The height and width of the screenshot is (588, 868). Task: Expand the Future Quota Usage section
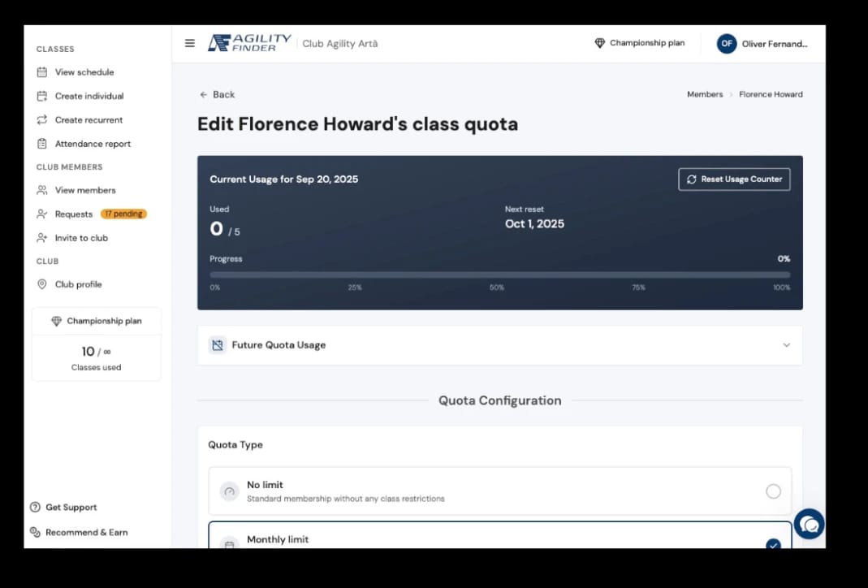[500, 345]
